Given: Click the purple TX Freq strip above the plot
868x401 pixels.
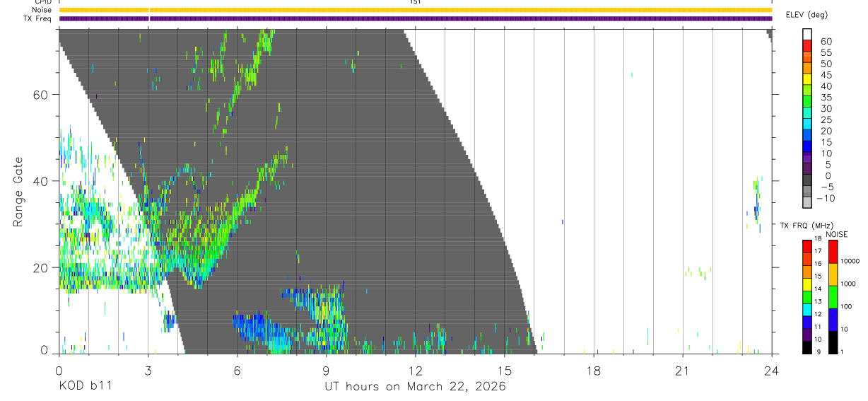Looking at the screenshot, I should tap(416, 18).
